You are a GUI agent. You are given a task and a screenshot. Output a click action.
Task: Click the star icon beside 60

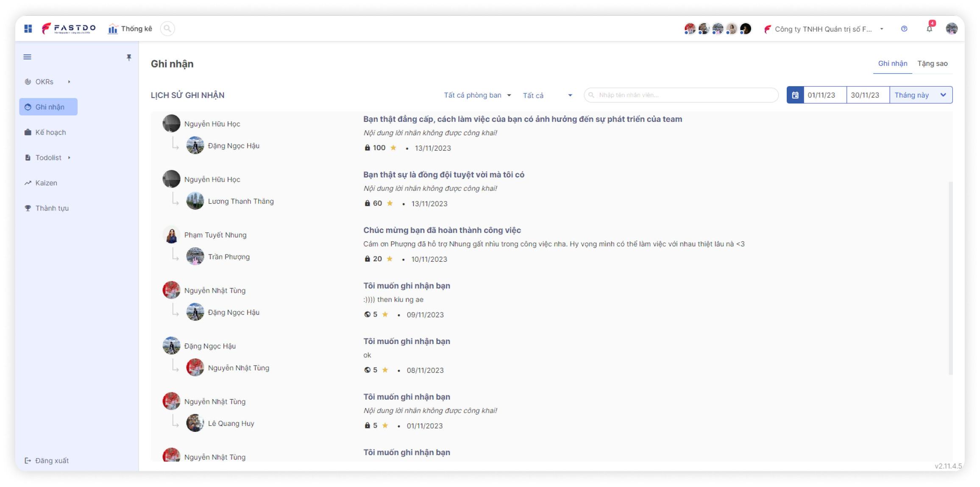tap(390, 203)
